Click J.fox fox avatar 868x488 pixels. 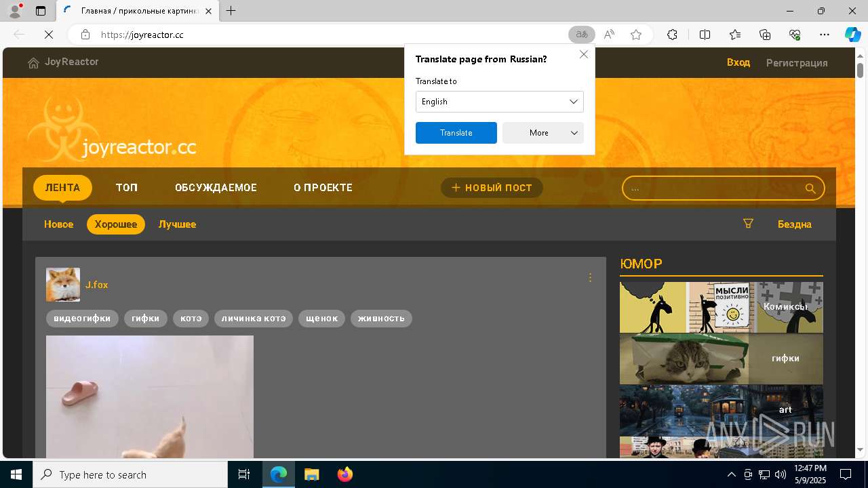(63, 285)
